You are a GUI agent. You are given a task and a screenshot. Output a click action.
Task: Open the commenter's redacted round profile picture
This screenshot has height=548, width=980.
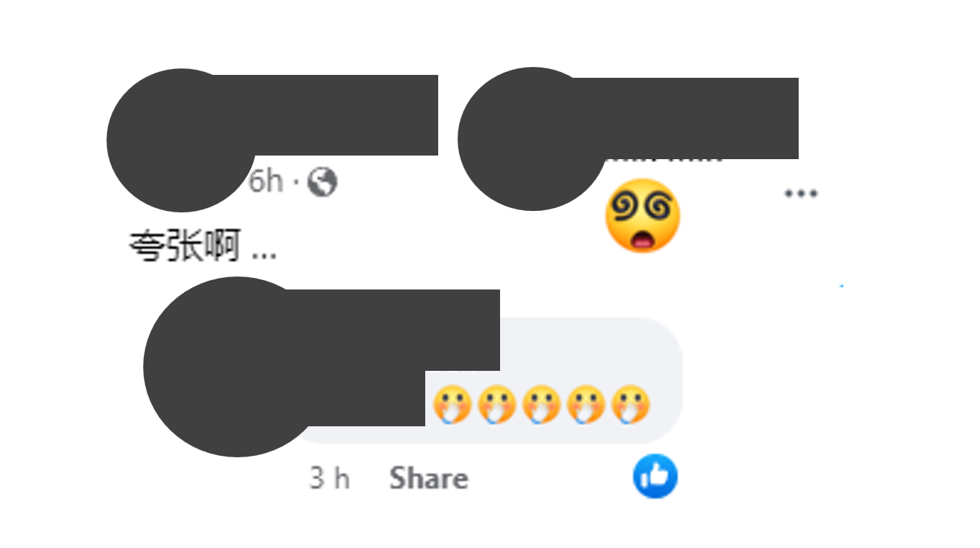[234, 367]
